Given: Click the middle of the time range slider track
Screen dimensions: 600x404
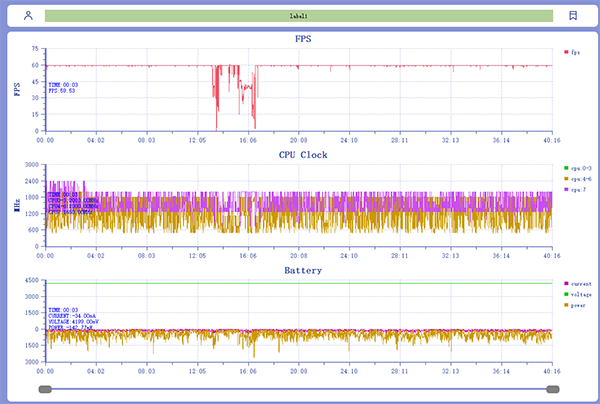Looking at the screenshot, I should tap(299, 389).
